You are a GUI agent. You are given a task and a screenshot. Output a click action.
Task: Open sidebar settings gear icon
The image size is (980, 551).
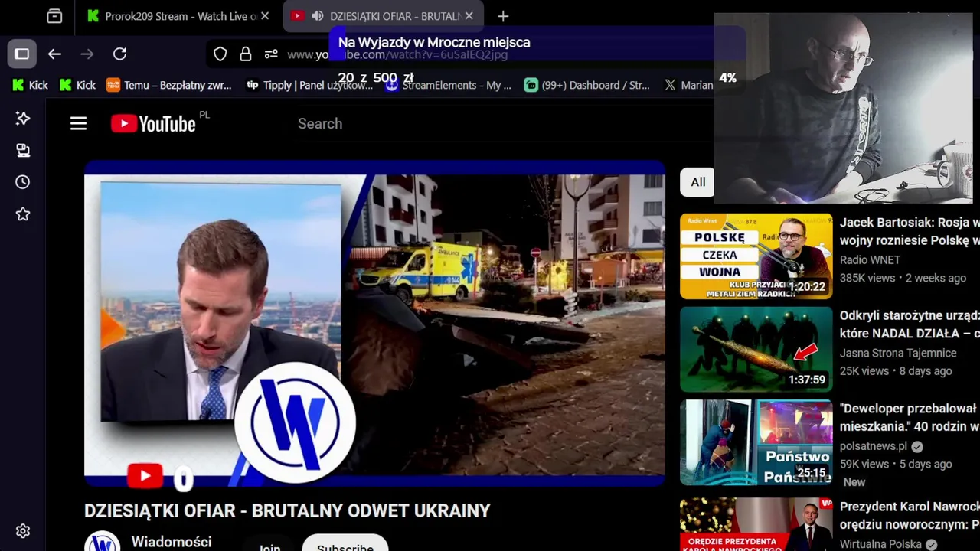[x=23, y=531]
